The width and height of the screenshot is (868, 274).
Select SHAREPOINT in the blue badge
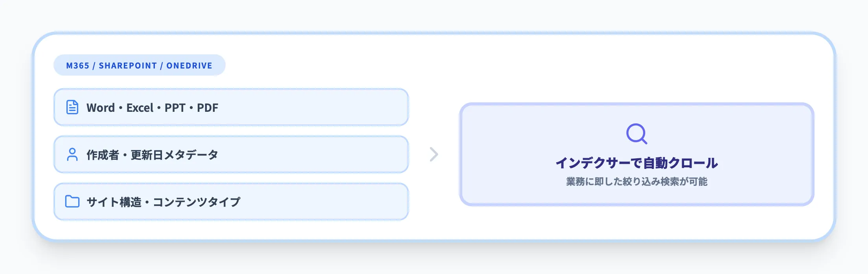coord(128,66)
